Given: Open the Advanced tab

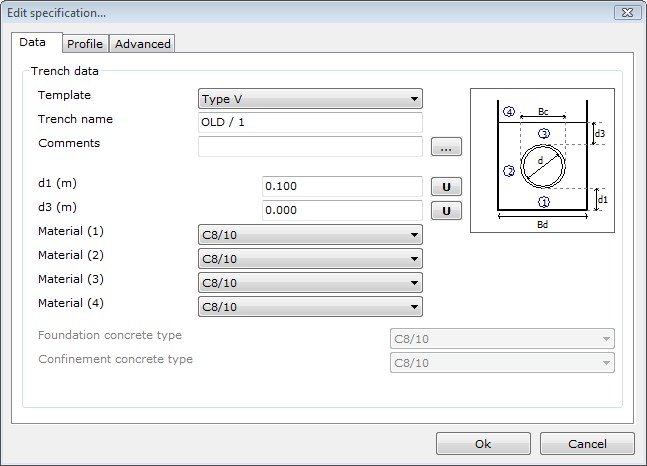Looking at the screenshot, I should tap(143, 44).
